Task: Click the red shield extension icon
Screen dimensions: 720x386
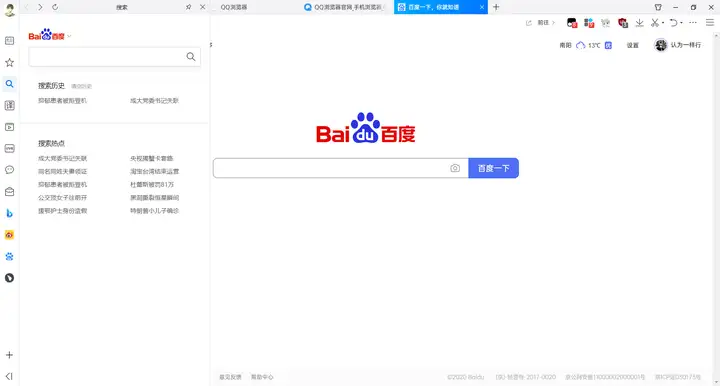Action: [x=623, y=22]
